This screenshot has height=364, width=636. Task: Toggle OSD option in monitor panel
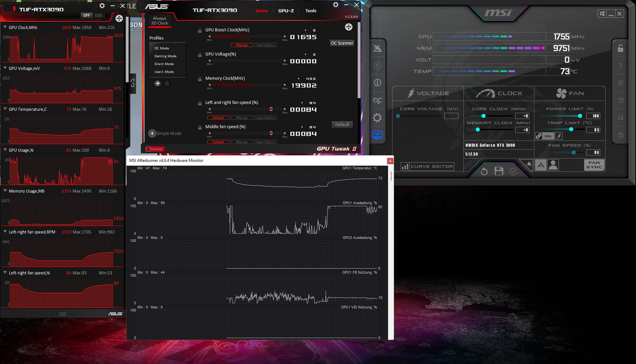(99, 15)
